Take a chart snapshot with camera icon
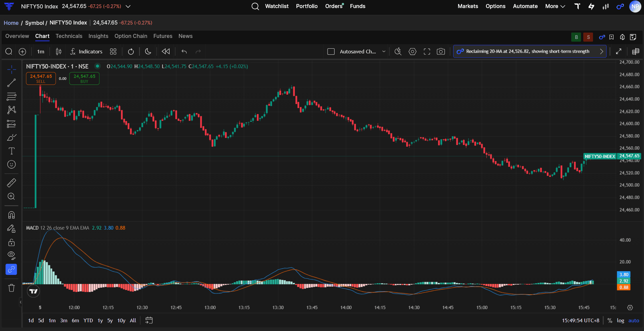 (441, 51)
